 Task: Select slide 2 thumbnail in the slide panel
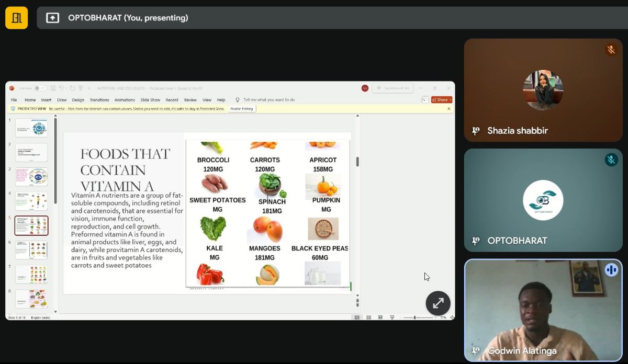point(31,153)
